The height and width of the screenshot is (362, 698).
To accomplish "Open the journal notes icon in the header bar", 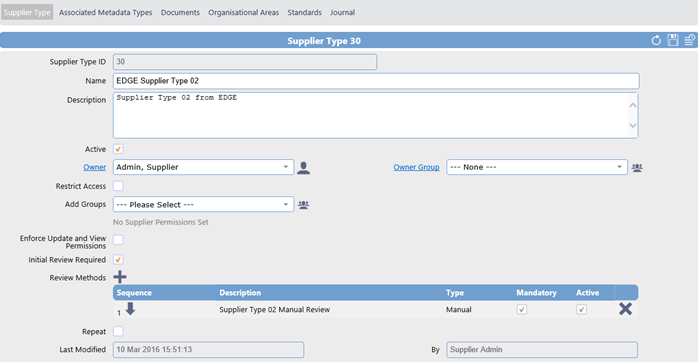I will 690,40.
